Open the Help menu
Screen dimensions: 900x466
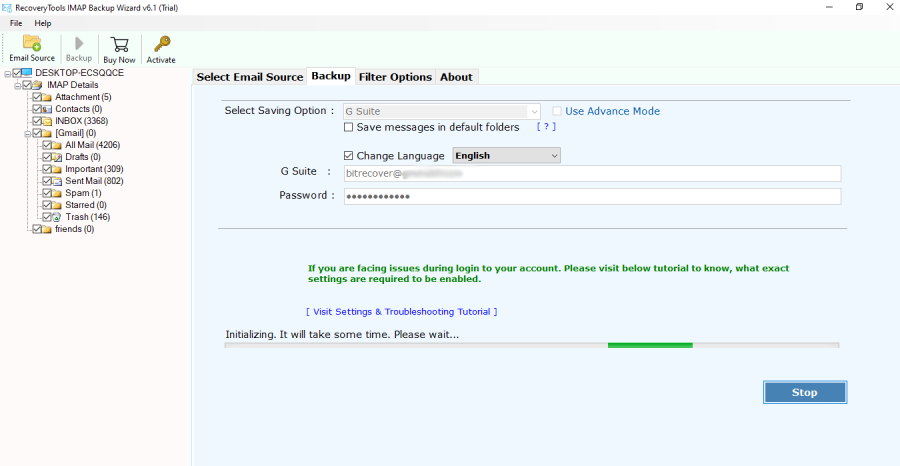pos(43,23)
